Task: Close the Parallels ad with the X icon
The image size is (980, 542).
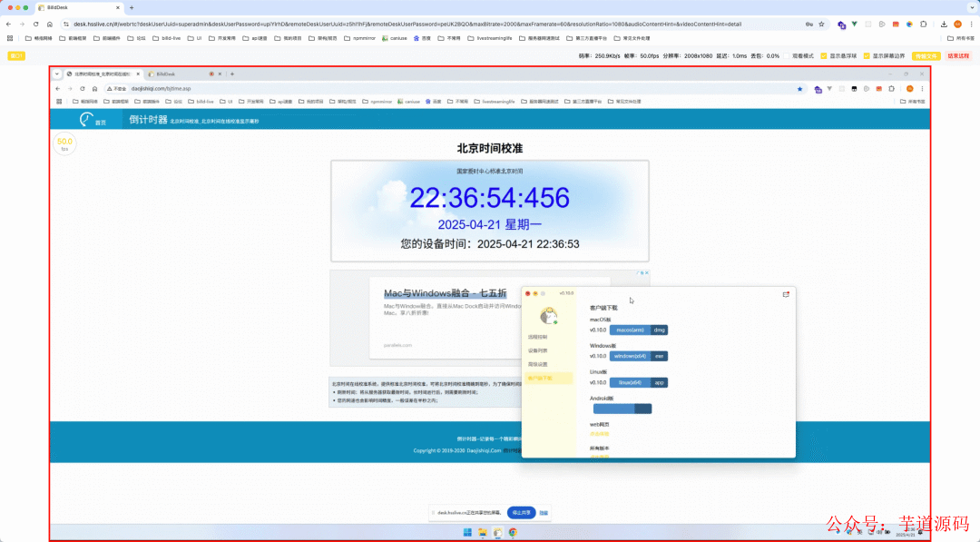Action: (647, 272)
